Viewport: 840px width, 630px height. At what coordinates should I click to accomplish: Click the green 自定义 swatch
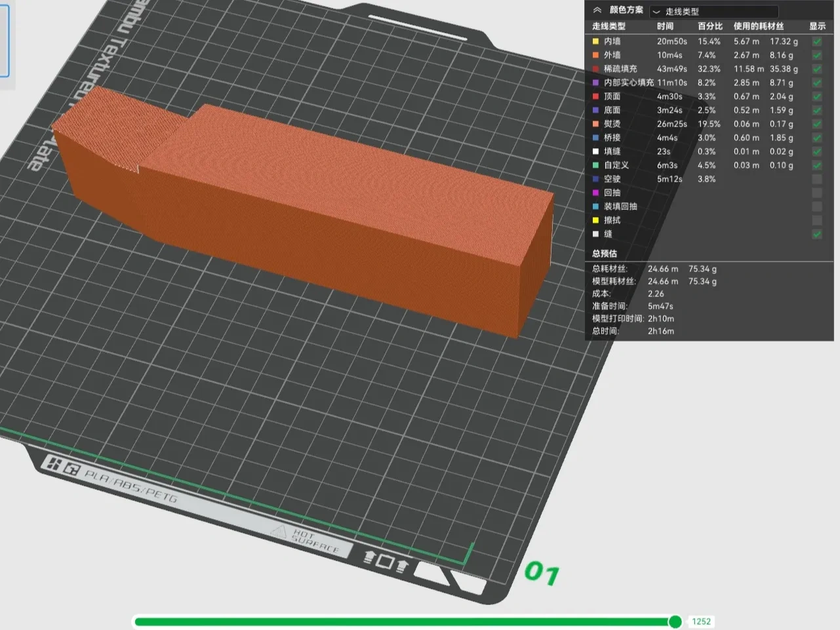click(595, 165)
